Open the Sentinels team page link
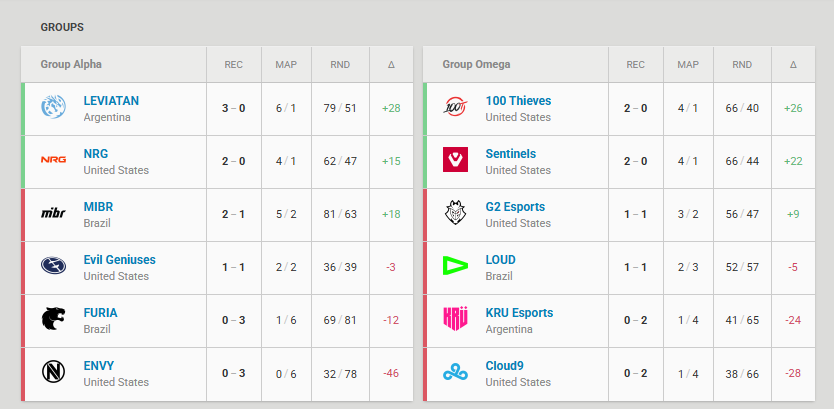 511,154
